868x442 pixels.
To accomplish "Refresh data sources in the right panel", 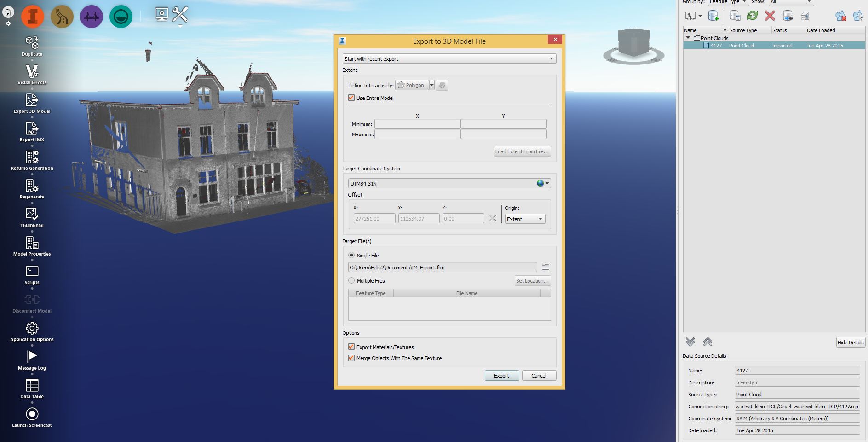I will [753, 15].
